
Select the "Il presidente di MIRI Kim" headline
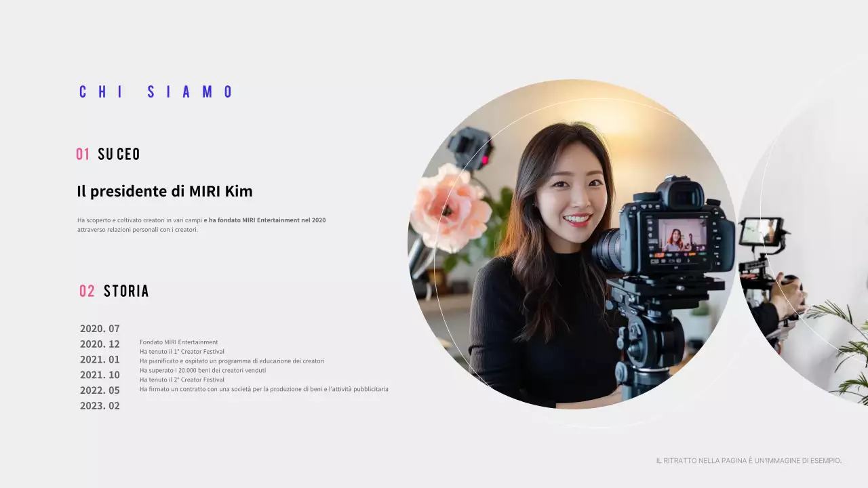[165, 191]
